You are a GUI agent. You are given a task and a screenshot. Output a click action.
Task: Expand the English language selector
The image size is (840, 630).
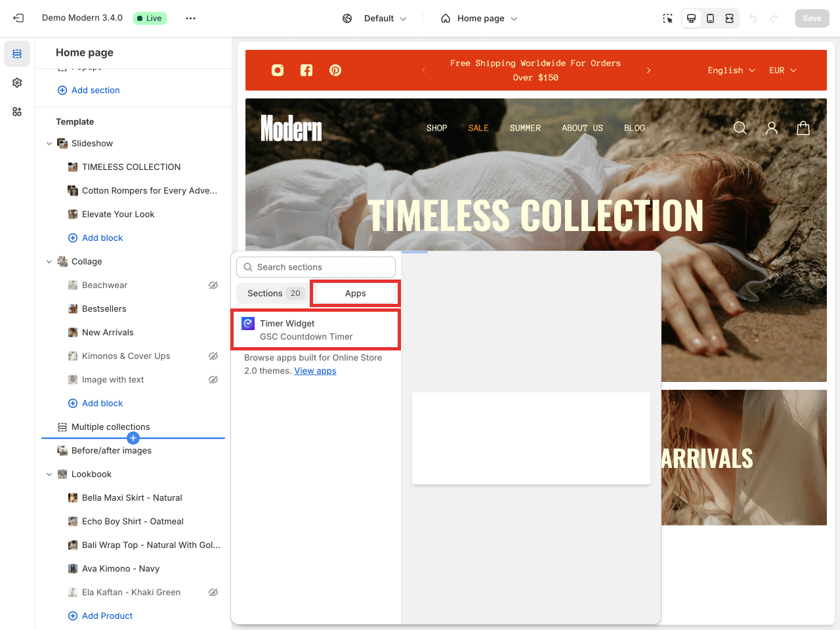tap(731, 70)
